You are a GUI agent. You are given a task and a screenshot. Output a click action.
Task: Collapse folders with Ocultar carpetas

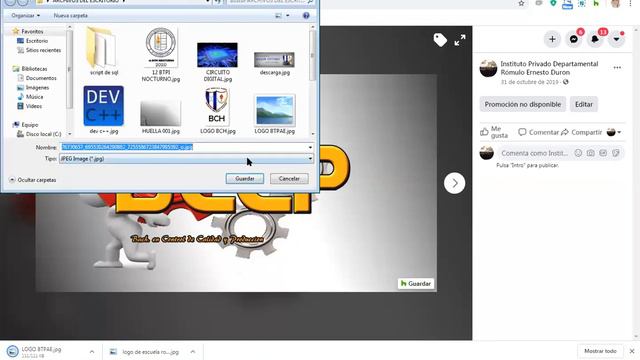tap(33, 180)
